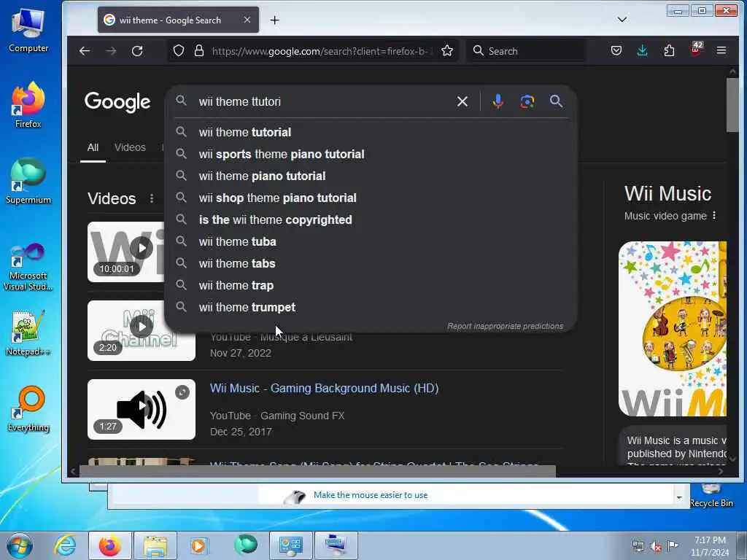The width and height of the screenshot is (747, 560).
Task: Open the Pocket save icon
Action: click(x=616, y=50)
